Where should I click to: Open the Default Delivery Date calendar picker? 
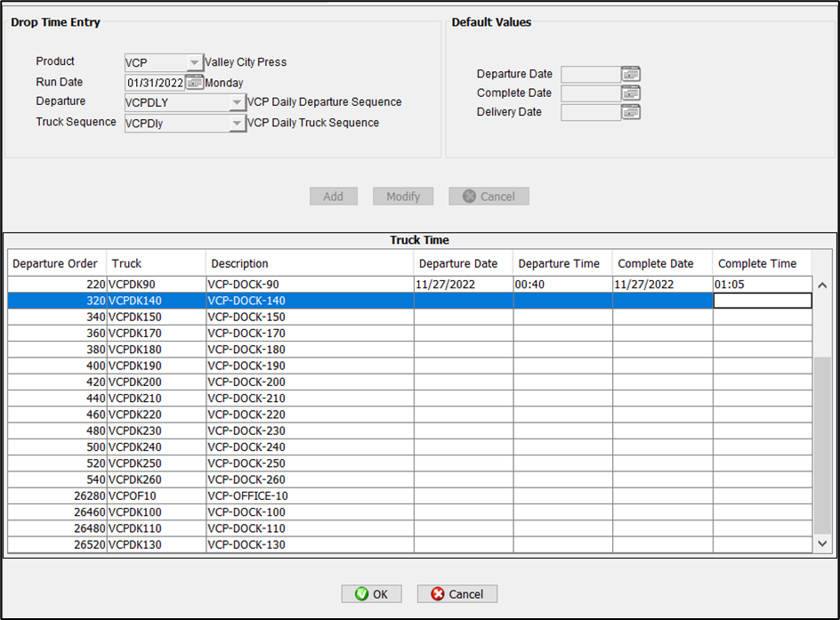[631, 112]
